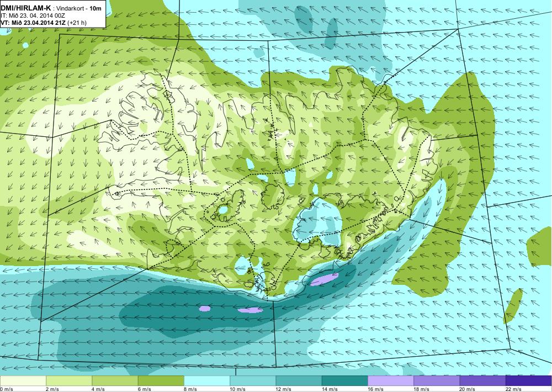Click the '18 m/s' legend label
This screenshot has width=552, height=392.
coord(421,389)
